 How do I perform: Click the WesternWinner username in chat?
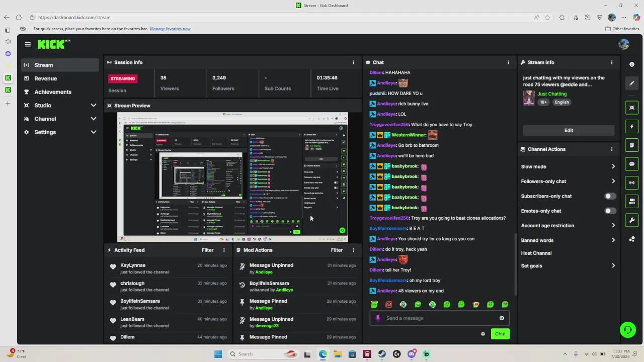tap(409, 135)
